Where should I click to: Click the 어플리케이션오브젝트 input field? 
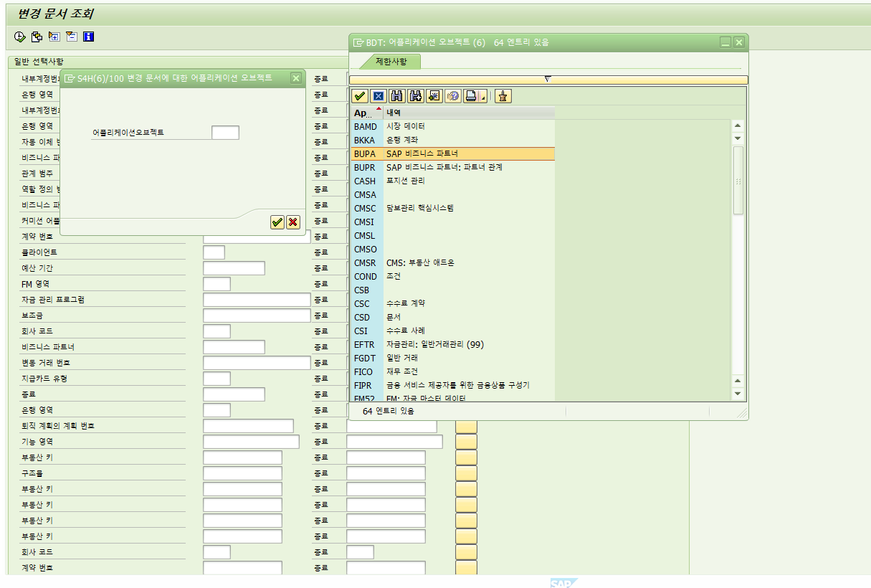[225, 132]
